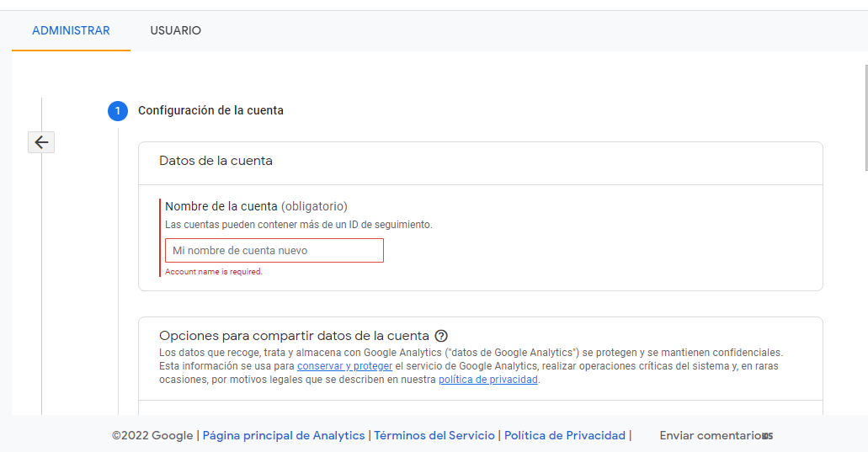Click the Account name is required error text
868x452 pixels.
214,272
